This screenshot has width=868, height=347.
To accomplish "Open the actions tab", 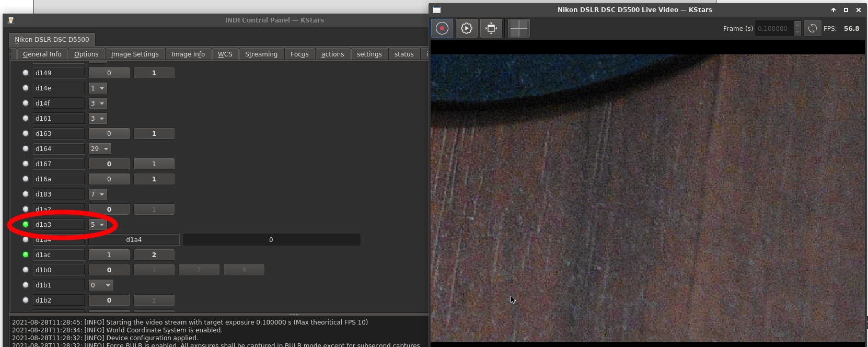I will 332,54.
